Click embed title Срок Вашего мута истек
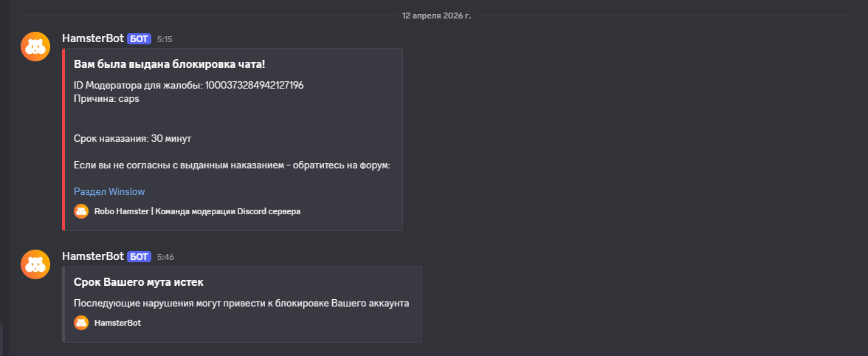Viewport: 868px width, 356px height. [138, 282]
